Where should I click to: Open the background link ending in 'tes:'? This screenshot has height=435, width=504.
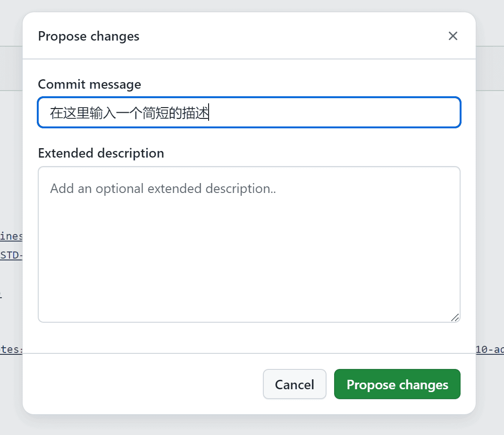11,350
